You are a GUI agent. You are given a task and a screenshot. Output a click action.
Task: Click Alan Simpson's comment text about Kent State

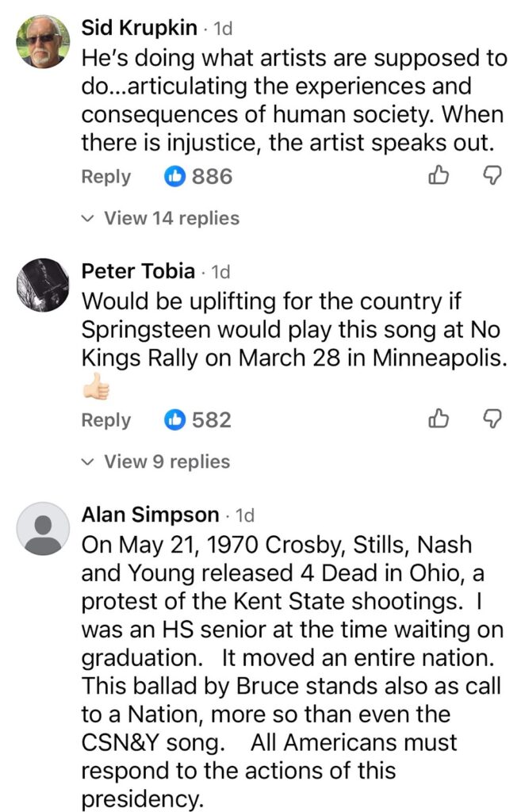pos(278,603)
